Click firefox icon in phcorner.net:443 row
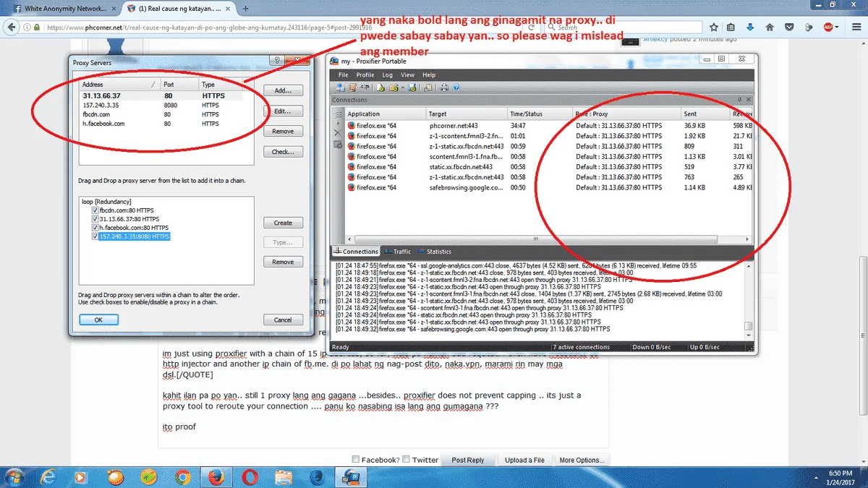Screen dimensions: 868x488 click(x=352, y=125)
